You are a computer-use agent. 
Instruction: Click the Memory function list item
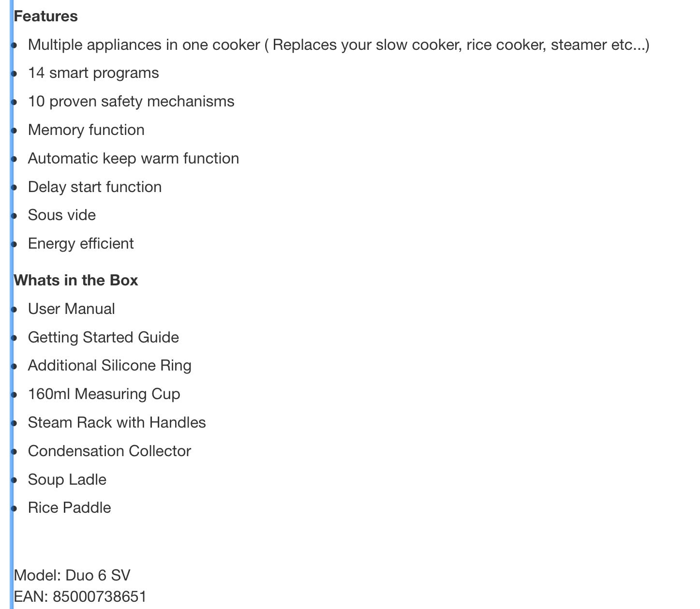point(86,130)
